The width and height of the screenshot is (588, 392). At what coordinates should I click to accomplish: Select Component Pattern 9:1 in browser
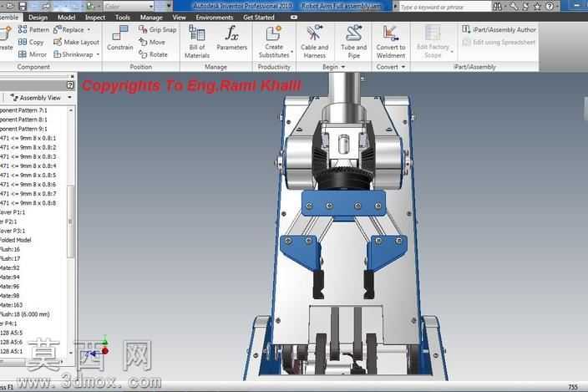[x=23, y=129]
